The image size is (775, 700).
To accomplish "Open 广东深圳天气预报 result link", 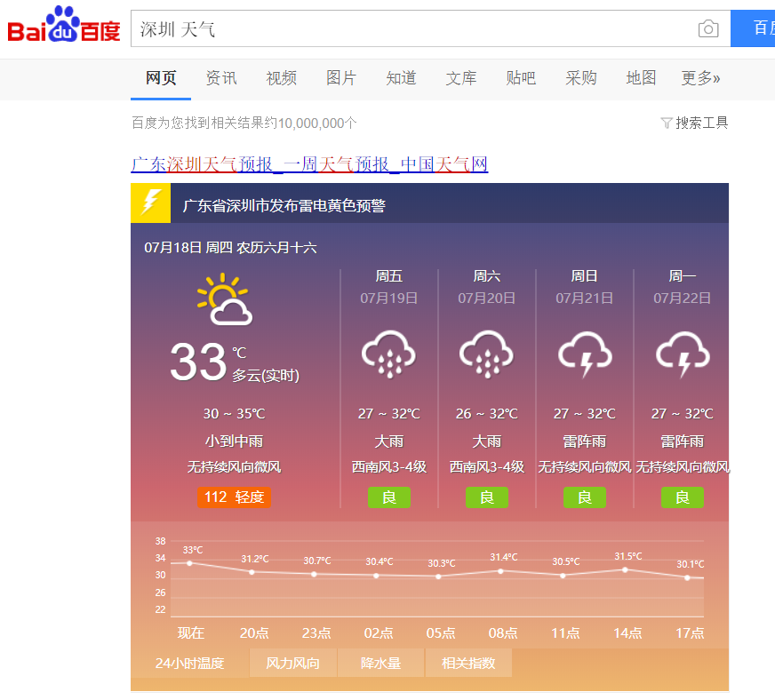I will (x=309, y=164).
